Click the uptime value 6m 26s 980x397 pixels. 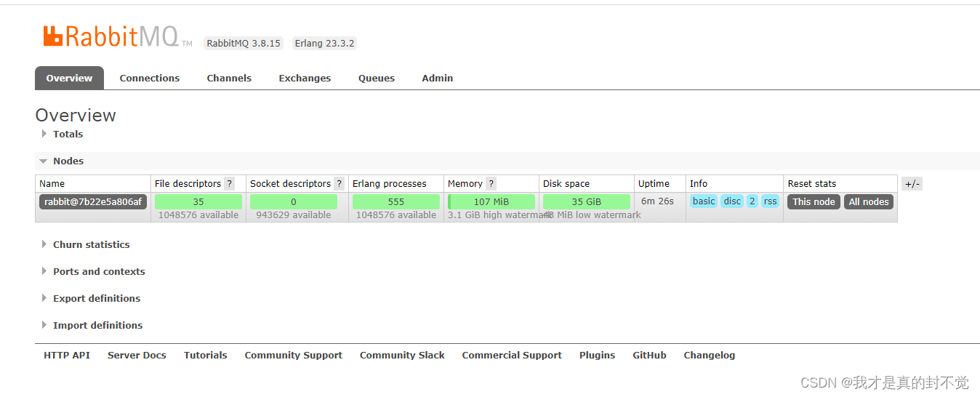[x=657, y=201]
